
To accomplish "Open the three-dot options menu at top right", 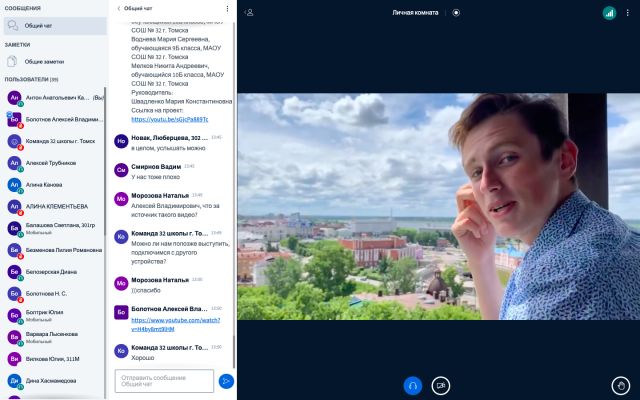I will coord(627,13).
